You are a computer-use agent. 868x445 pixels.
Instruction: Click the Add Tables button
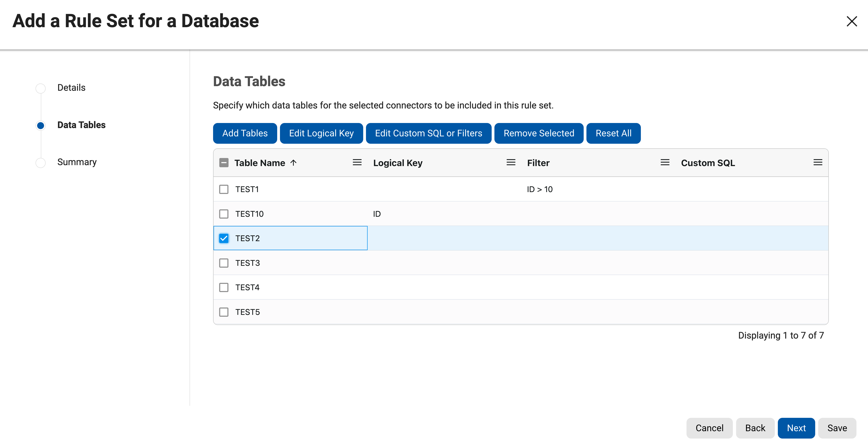[x=245, y=133]
